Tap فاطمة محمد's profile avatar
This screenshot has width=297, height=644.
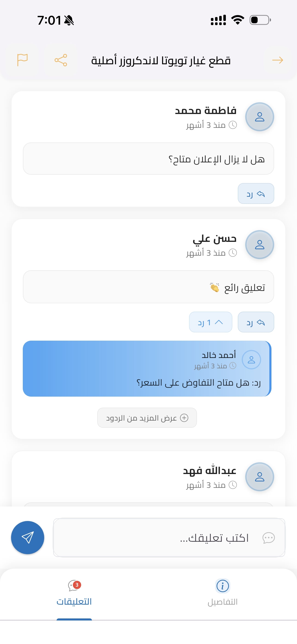click(x=259, y=117)
